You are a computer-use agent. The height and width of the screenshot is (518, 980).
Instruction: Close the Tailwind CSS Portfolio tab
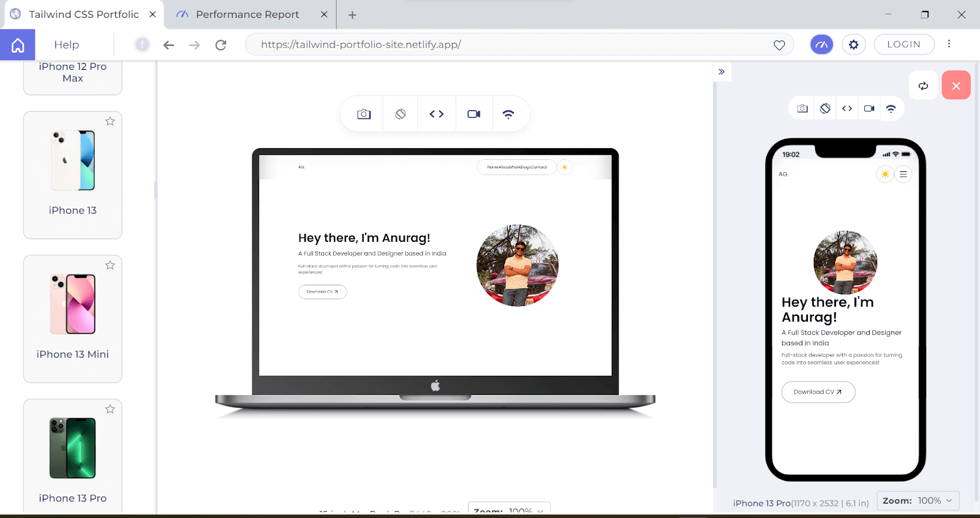tap(153, 14)
